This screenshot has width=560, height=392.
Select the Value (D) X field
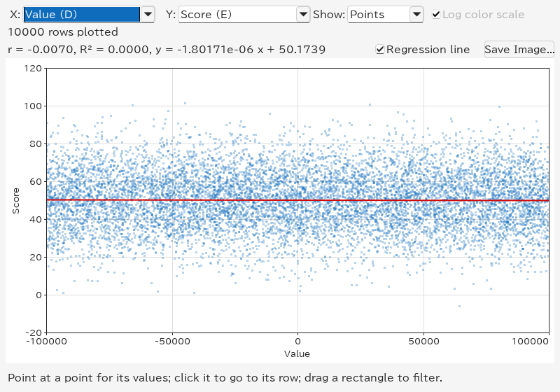(82, 15)
